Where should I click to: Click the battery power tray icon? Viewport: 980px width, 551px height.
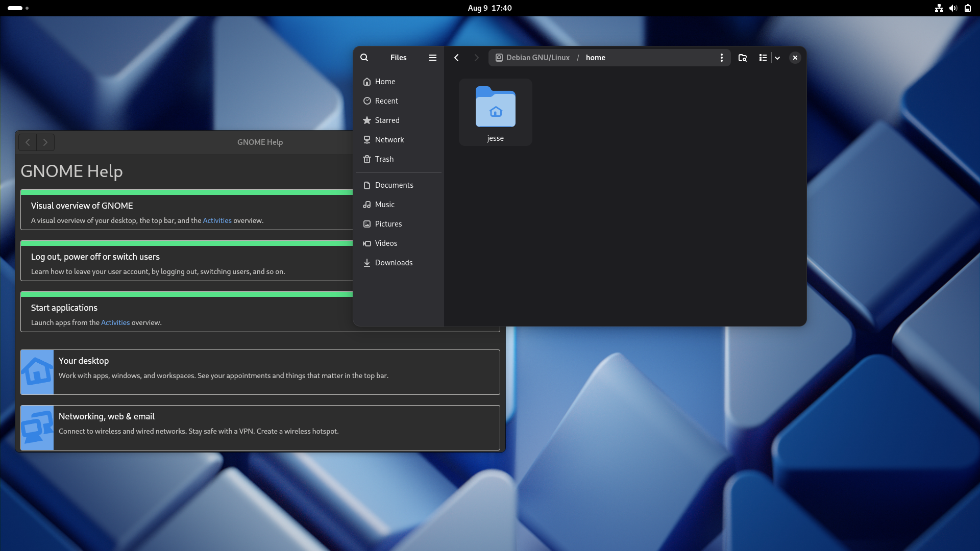pyautogui.click(x=967, y=8)
